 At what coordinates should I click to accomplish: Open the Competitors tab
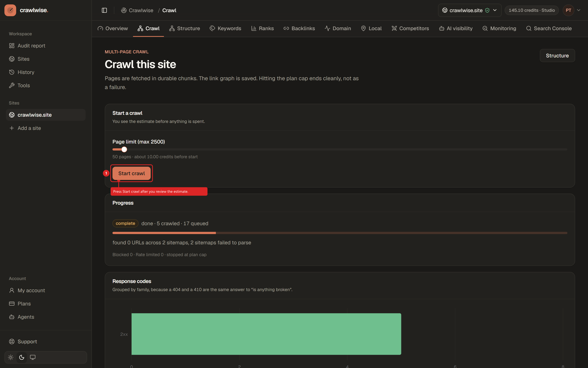coord(410,29)
